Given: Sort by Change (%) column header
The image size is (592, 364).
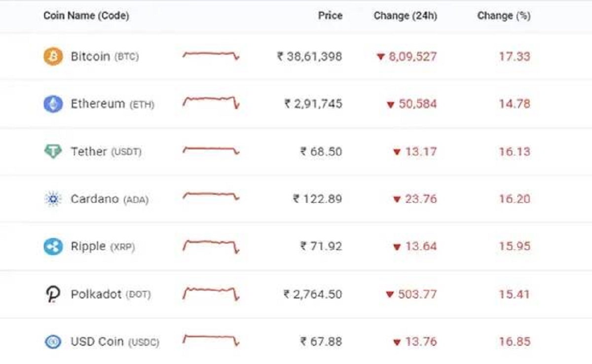Looking at the screenshot, I should [504, 16].
